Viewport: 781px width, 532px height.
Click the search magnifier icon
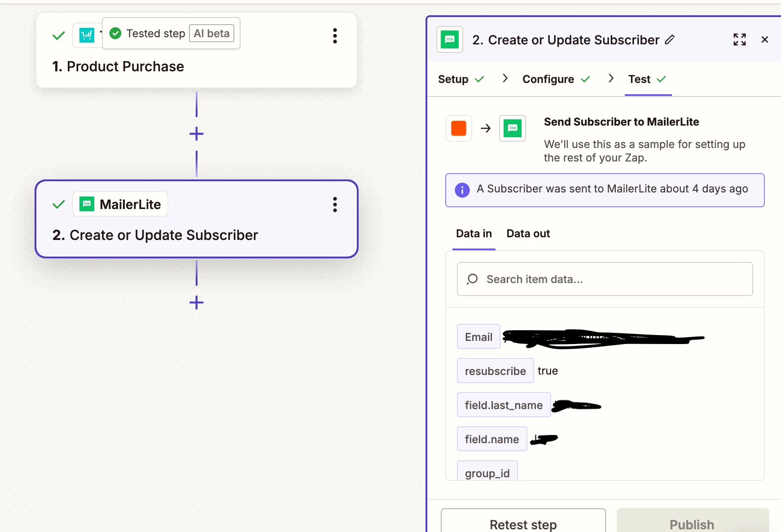click(472, 279)
